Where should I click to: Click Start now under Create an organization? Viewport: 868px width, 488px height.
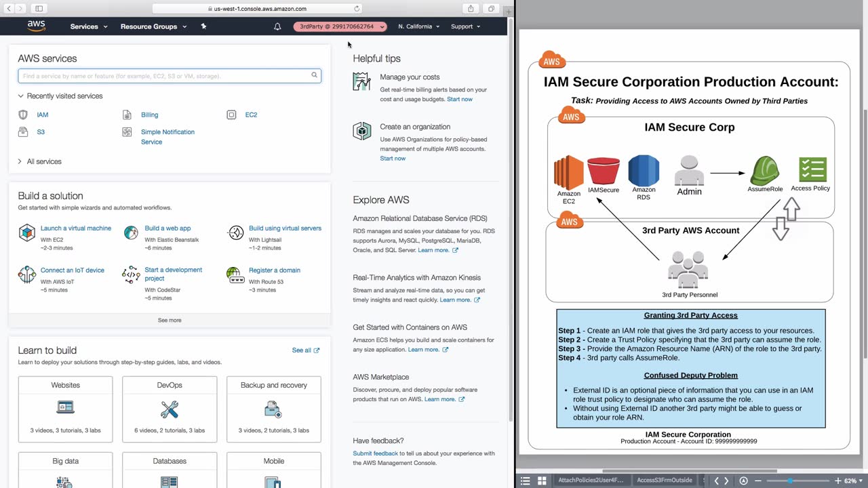[393, 158]
